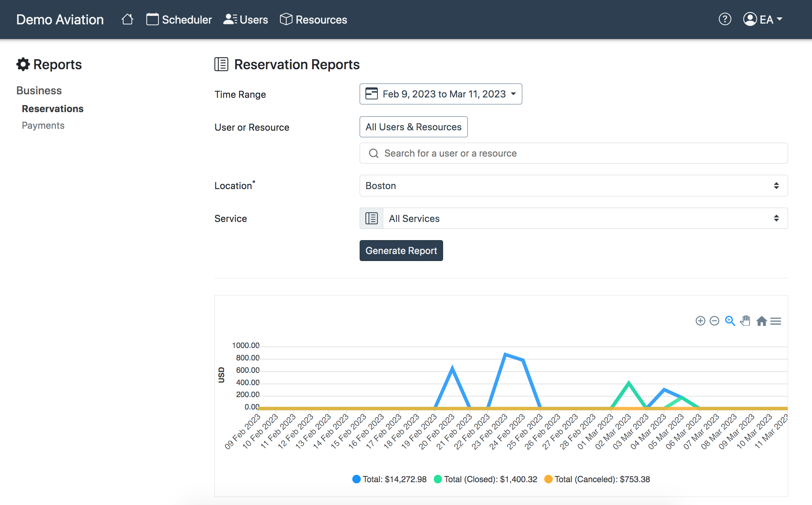Open the Time Range date dropdown
The height and width of the screenshot is (505, 812).
tap(441, 94)
